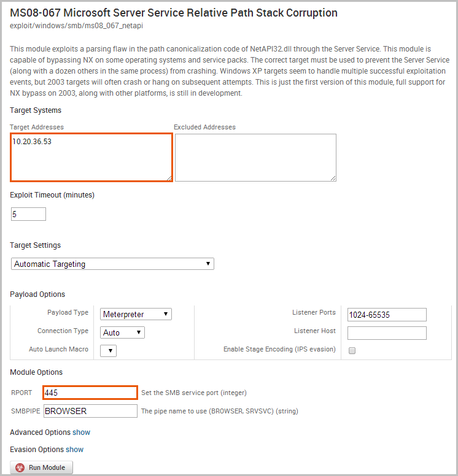Click the biohazard icon on Run Module
This screenshot has width=458, height=476.
click(x=20, y=467)
